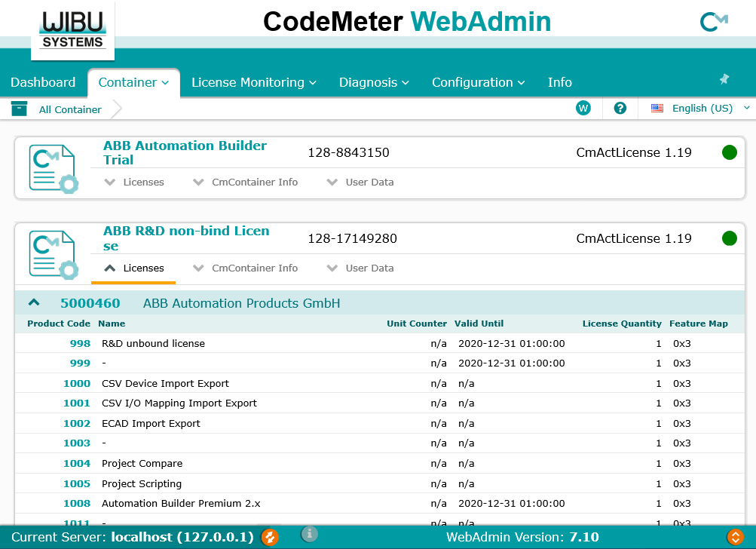Click serial number 128-8843150
The image size is (756, 549).
coord(348,152)
